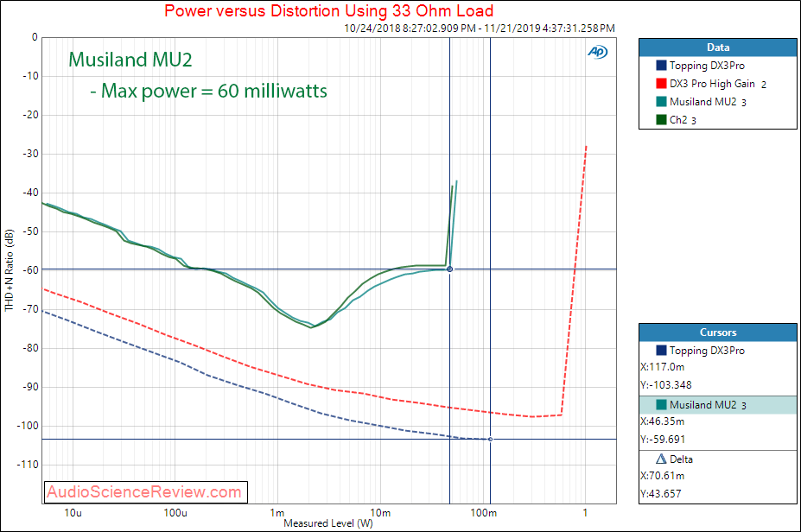801x532 pixels.
Task: Click the delta Y:43.657 value
Action: pos(660,494)
